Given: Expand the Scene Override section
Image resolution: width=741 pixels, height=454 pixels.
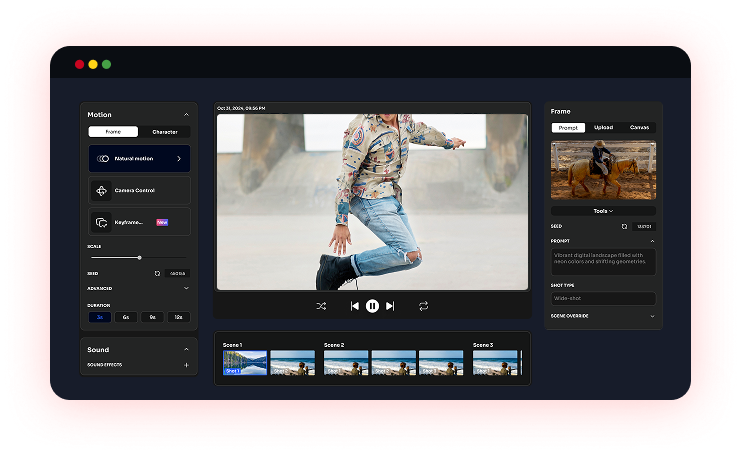Looking at the screenshot, I should (652, 316).
